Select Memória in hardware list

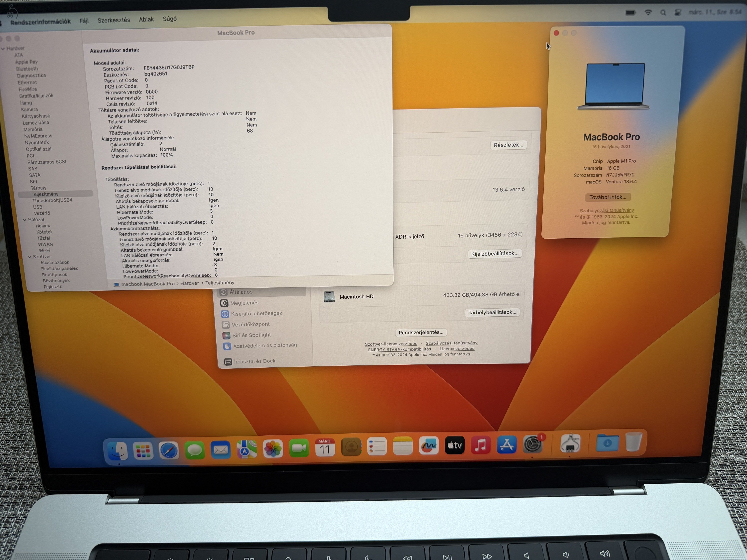click(33, 129)
